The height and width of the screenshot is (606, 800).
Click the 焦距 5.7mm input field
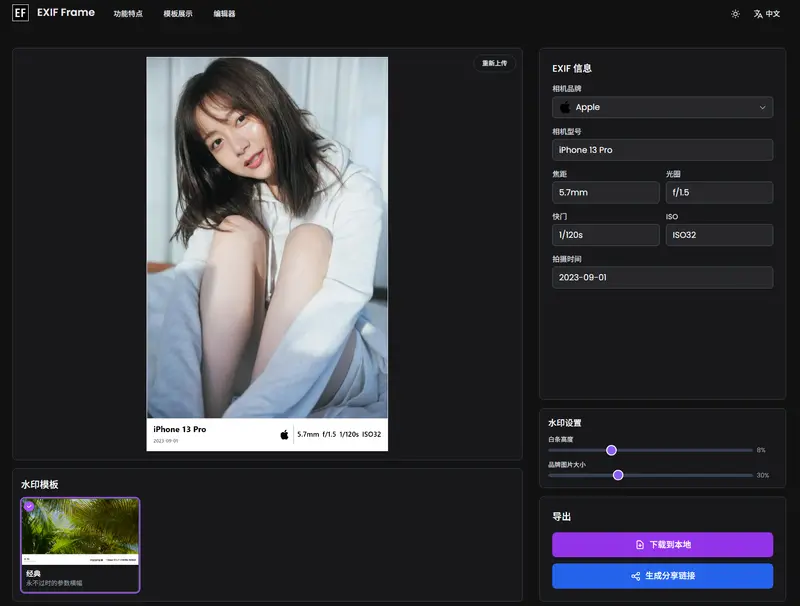coord(606,192)
